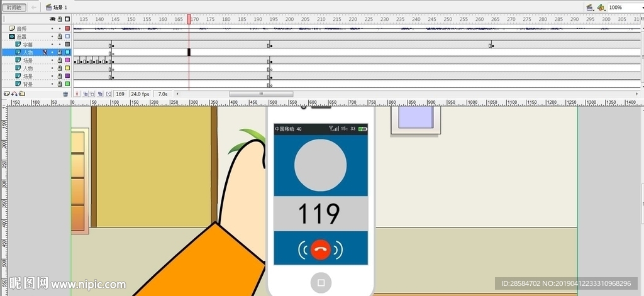Screen dimensions: 644x296
Task: Click red outline swatch of 音频 layer
Action: point(67,28)
